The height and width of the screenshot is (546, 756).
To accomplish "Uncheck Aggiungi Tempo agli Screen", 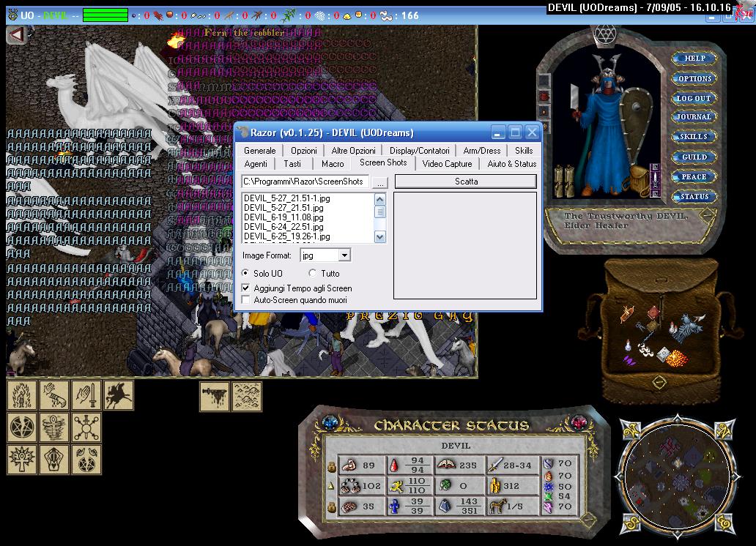I will pyautogui.click(x=245, y=288).
